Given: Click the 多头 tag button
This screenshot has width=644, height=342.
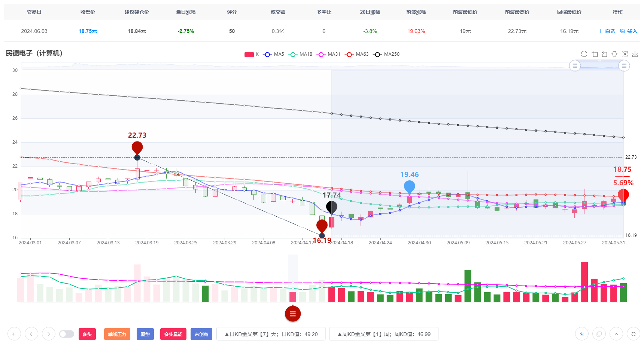Looking at the screenshot, I should [x=87, y=334].
